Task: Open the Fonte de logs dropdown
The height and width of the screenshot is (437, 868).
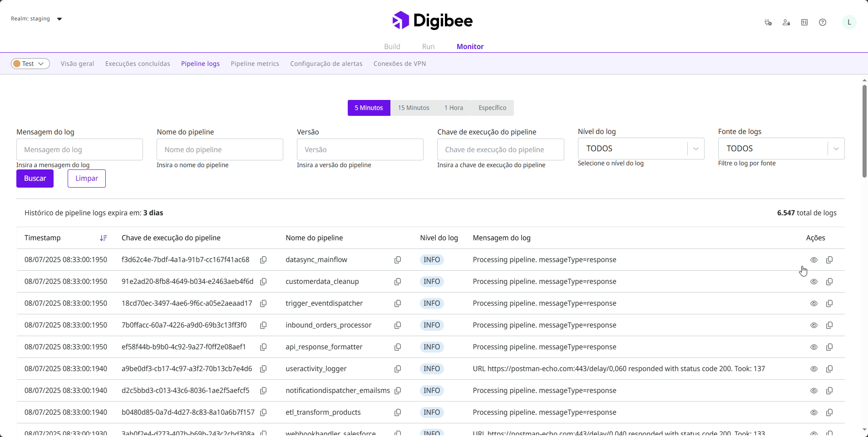Action: coord(836,149)
